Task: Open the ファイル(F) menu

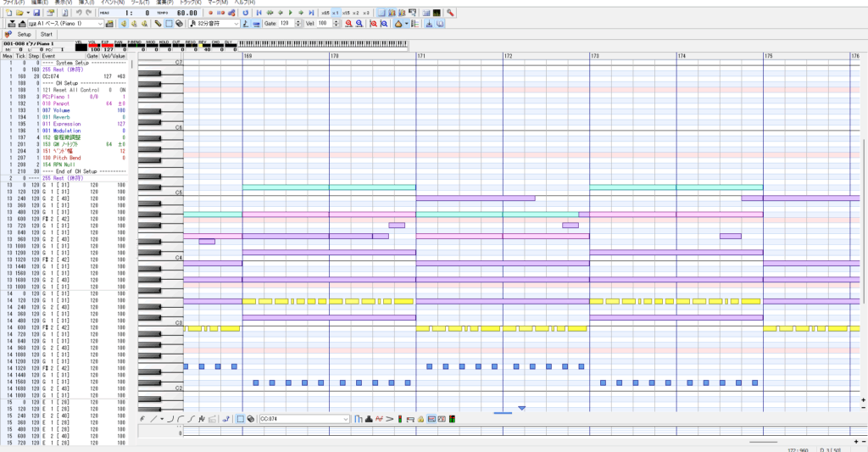Action: pyautogui.click(x=14, y=3)
